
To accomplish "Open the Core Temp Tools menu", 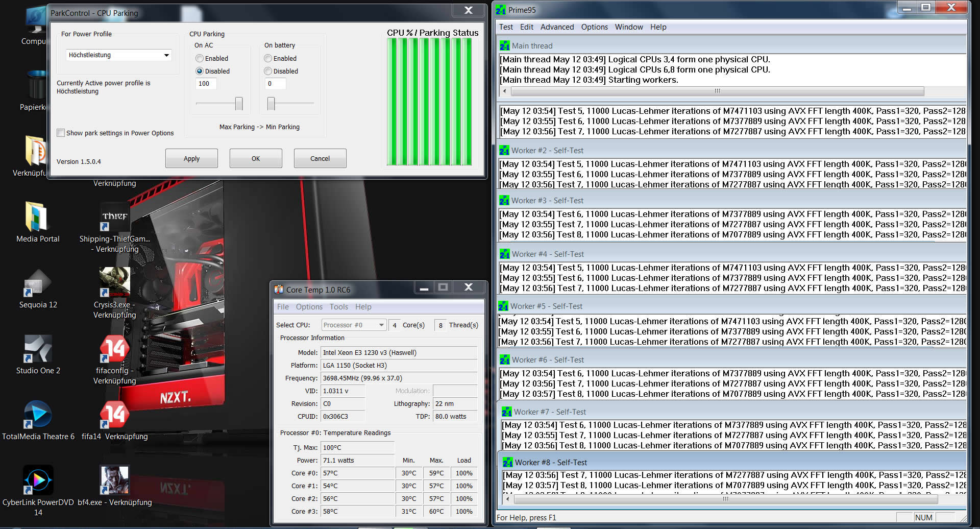I will (x=339, y=307).
